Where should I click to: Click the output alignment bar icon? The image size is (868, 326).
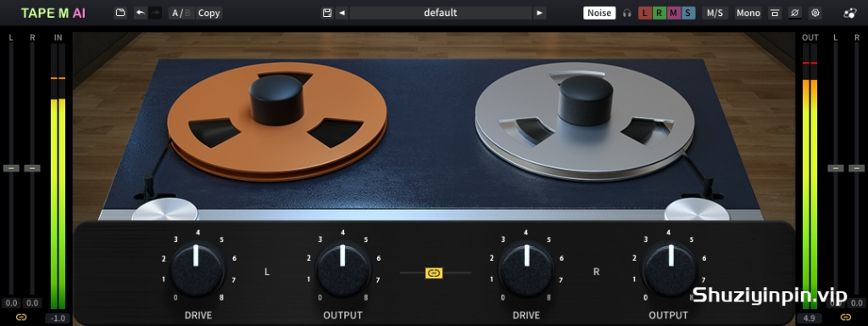775,13
